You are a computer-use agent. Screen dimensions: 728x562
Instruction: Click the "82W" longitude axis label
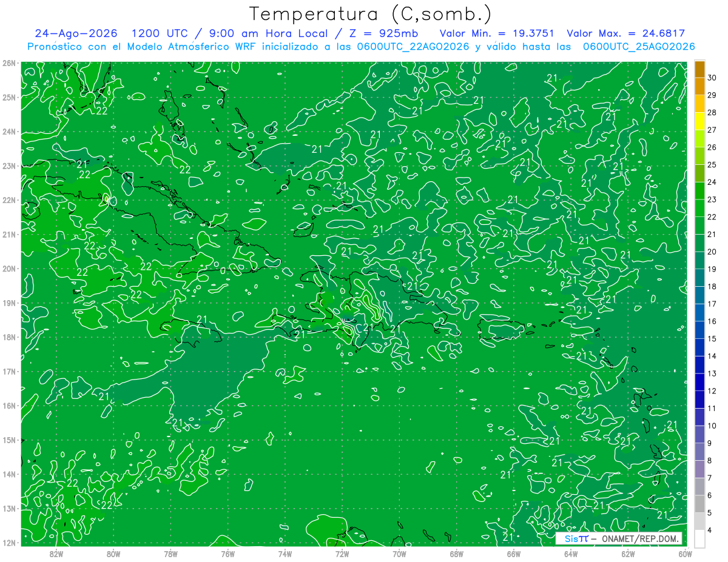[x=56, y=554]
